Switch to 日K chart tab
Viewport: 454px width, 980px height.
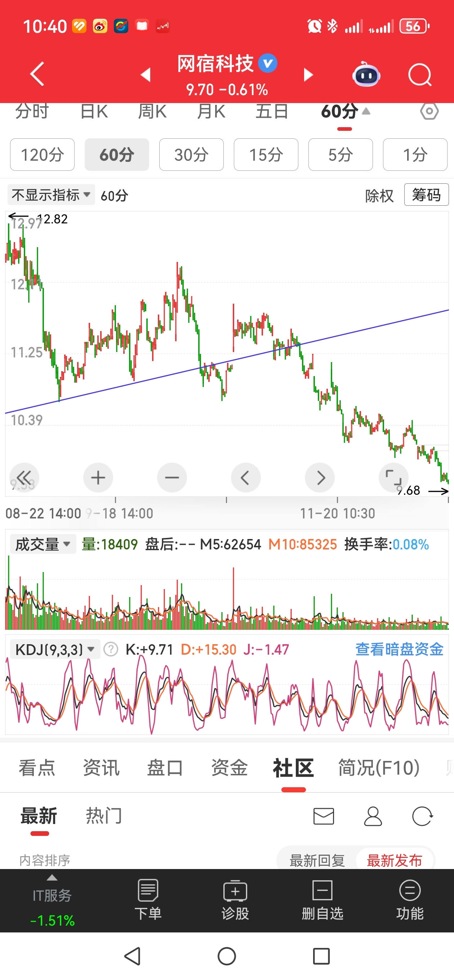94,111
